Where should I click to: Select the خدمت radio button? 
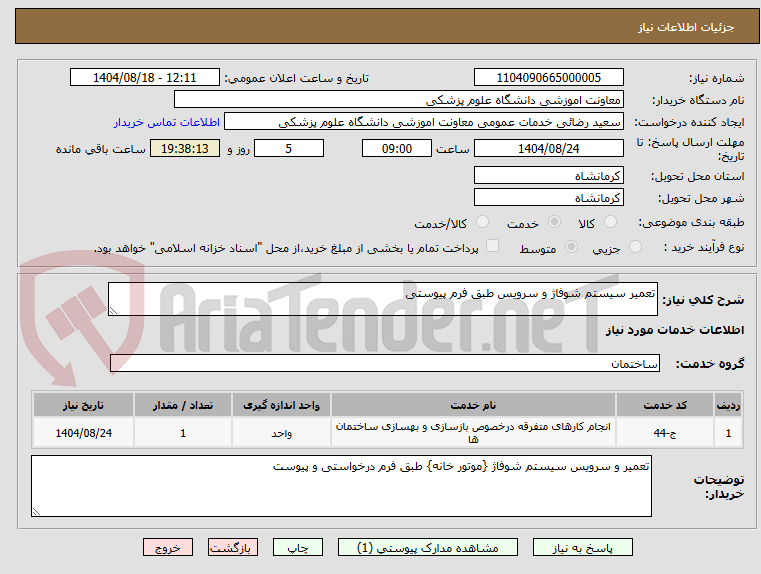(x=554, y=222)
